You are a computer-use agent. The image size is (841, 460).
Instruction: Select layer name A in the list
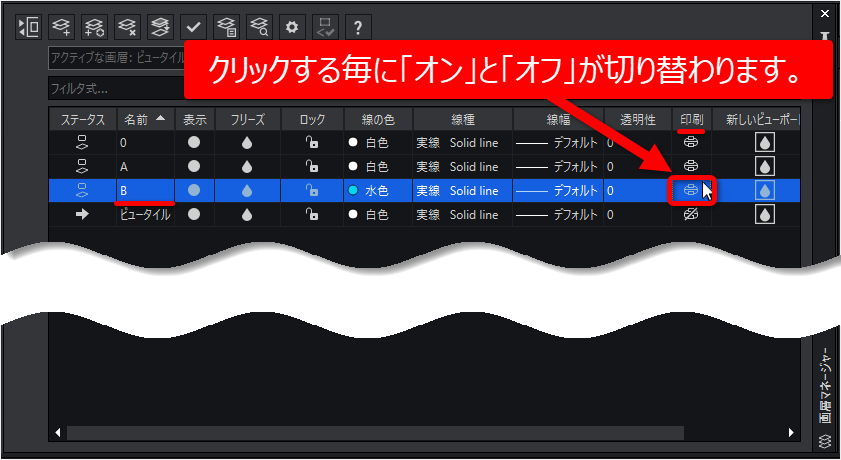coord(124,167)
